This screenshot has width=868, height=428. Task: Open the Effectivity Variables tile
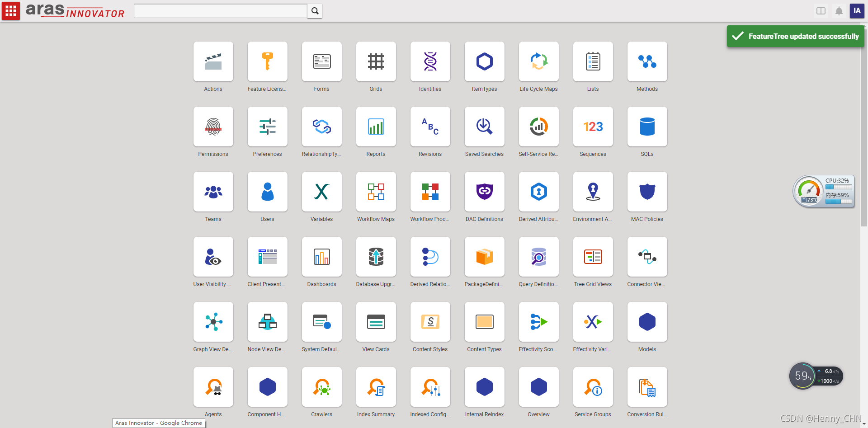593,322
